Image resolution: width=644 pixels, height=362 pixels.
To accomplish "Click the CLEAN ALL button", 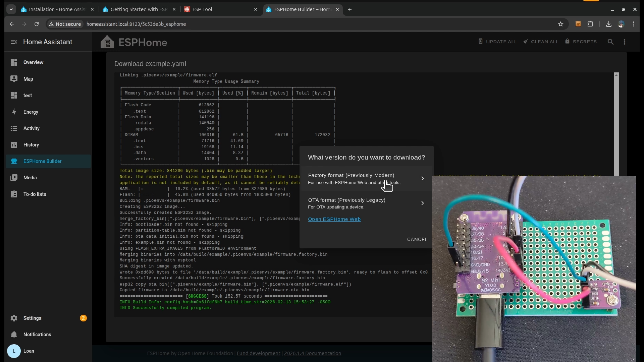I will click(x=541, y=42).
